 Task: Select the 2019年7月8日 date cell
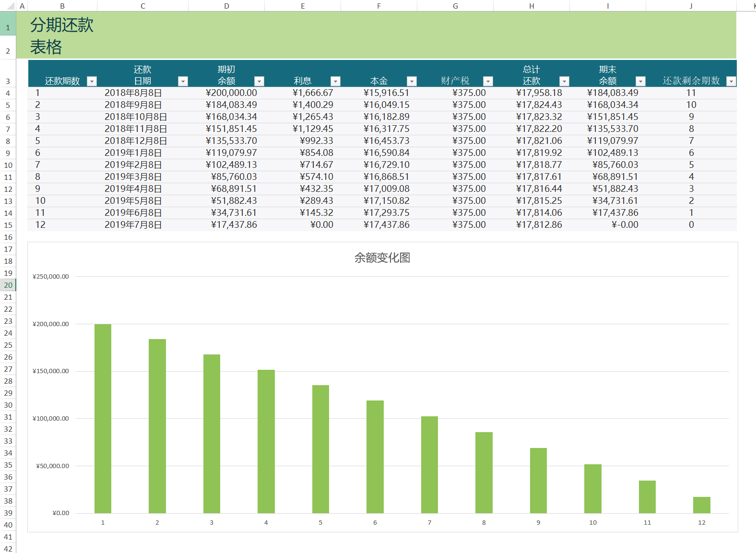(133, 225)
